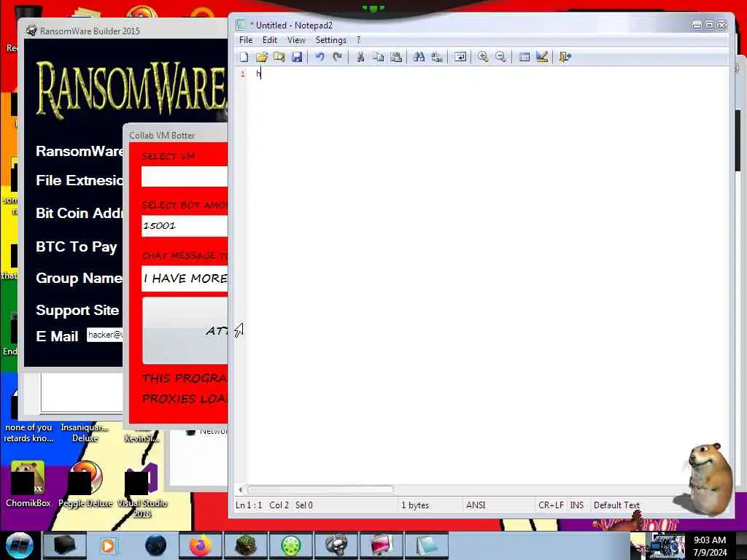The width and height of the screenshot is (747, 560).
Task: Click the bot amount field showing 15001
Action: 185,226
